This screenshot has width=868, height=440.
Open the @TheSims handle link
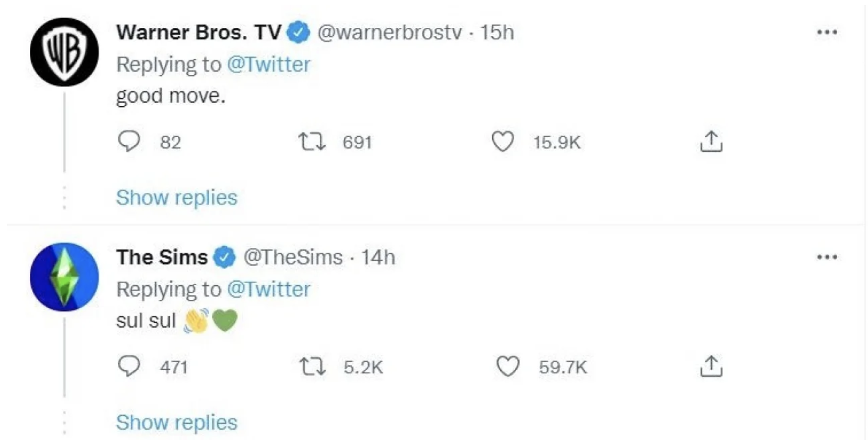point(293,257)
